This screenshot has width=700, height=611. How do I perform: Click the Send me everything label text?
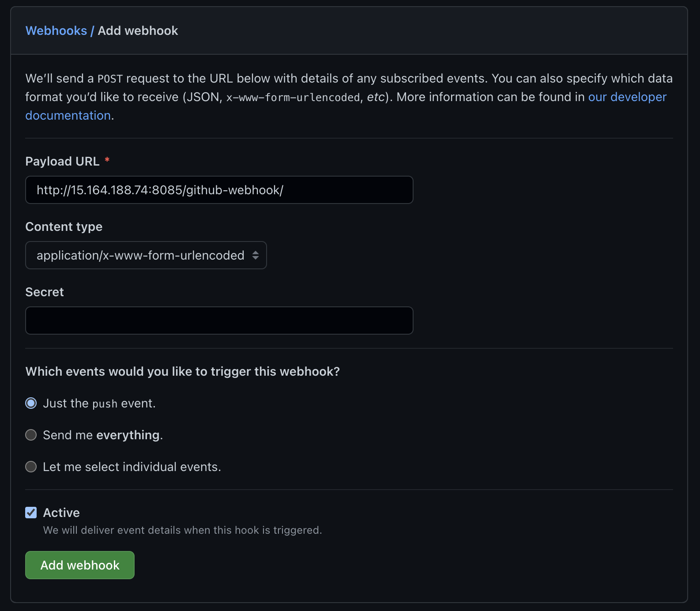point(103,435)
